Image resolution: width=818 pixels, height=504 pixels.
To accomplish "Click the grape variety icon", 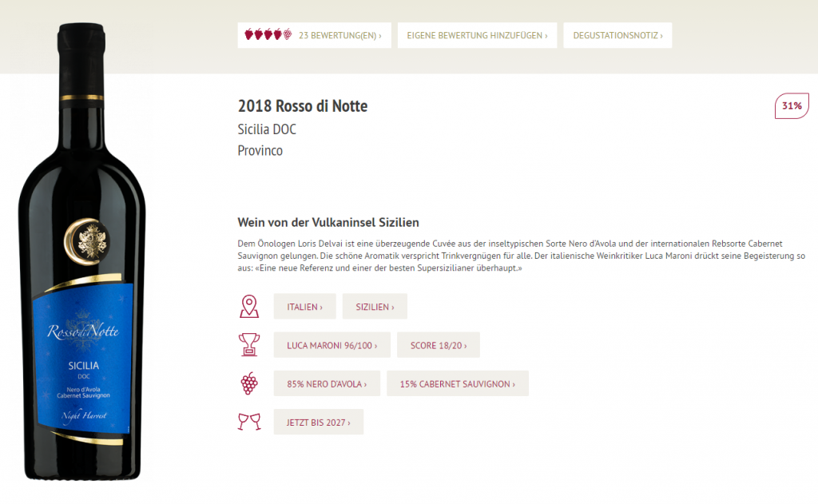I will coord(249,383).
